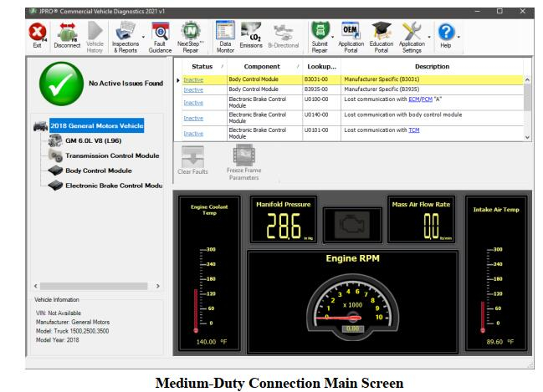The width and height of the screenshot is (543, 392).
Task: Open Inactive link for B3935-00 fault
Action: (193, 90)
